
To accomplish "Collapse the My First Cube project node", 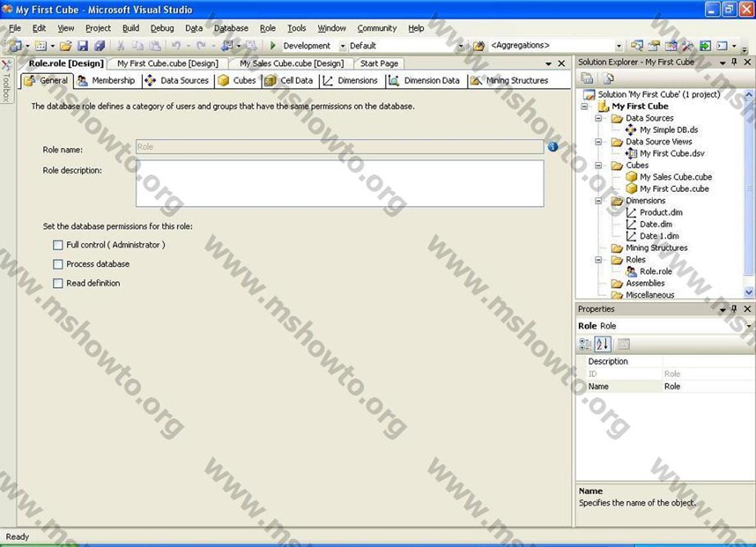I will 584,106.
